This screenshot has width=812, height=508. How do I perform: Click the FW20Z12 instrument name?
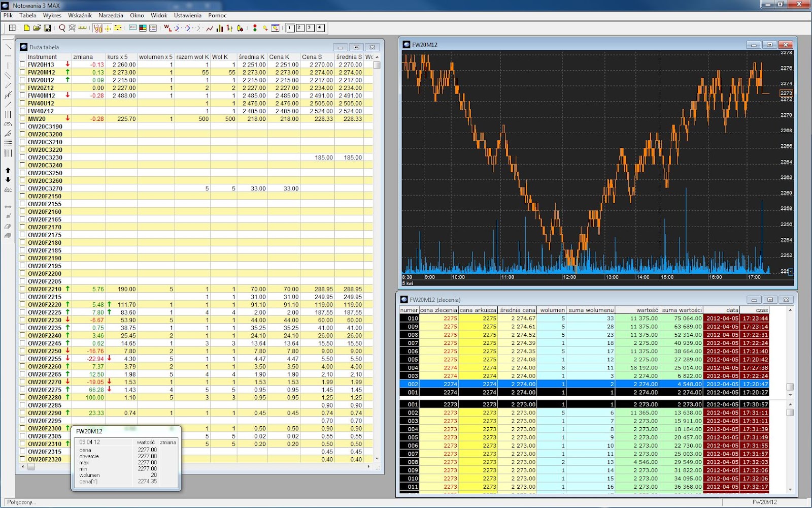pyautogui.click(x=41, y=88)
